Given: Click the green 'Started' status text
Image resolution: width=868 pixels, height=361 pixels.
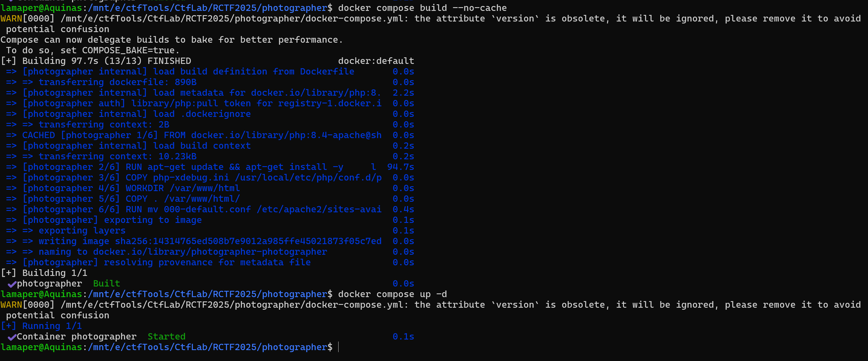Looking at the screenshot, I should 167,336.
